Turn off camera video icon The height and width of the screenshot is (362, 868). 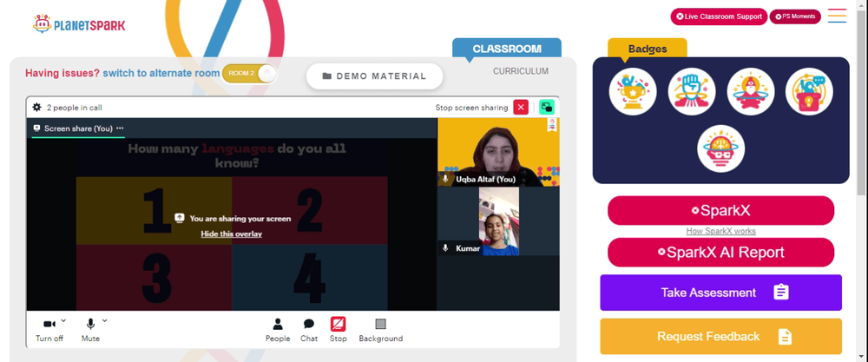coord(49,324)
